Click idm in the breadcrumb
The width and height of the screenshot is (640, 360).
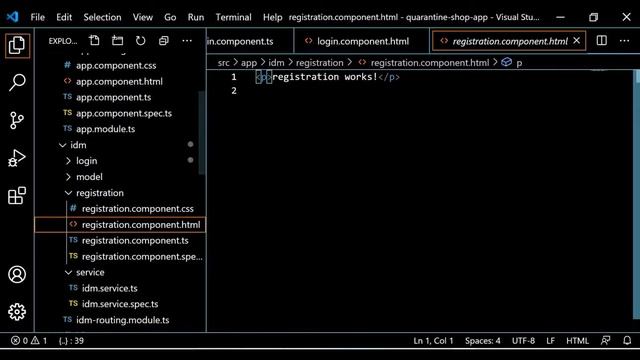[x=276, y=62]
